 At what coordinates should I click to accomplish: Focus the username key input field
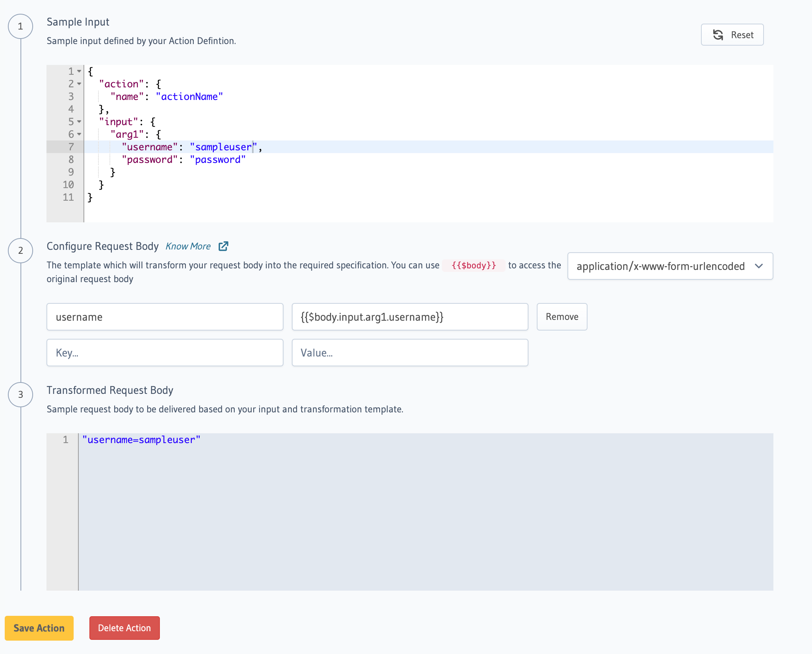click(165, 317)
